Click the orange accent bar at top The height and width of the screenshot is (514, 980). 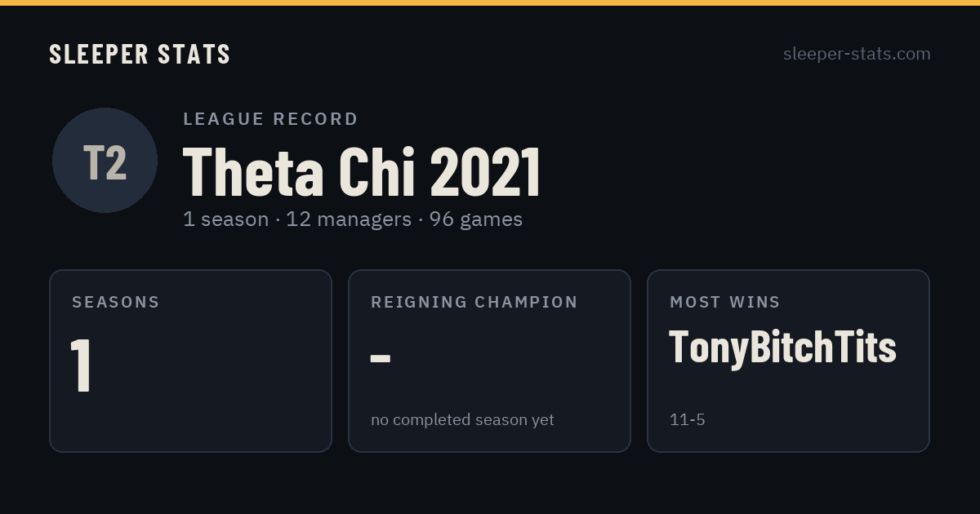coord(490,2)
